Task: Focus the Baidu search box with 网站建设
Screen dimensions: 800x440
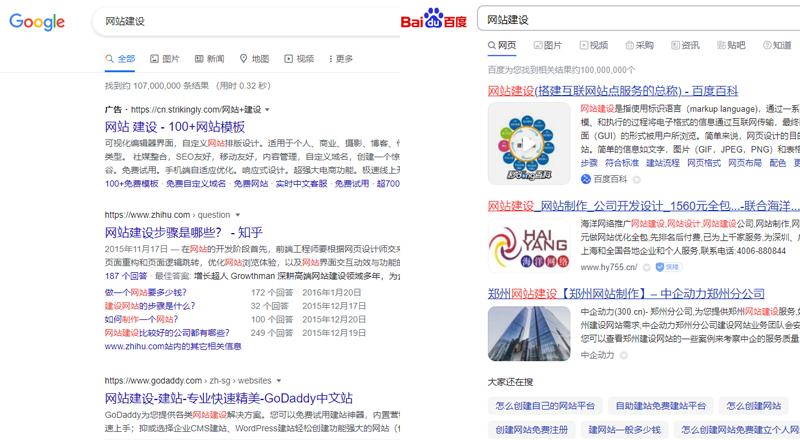Action: (x=638, y=19)
